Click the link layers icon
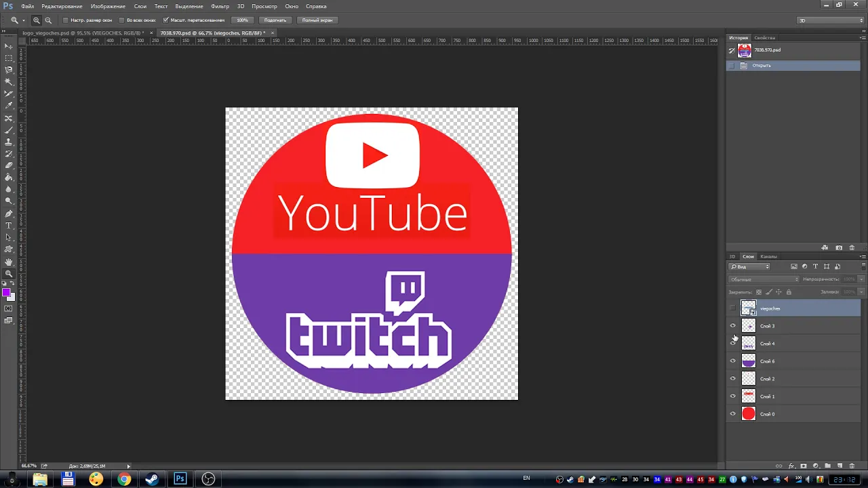Image resolution: width=868 pixels, height=488 pixels. click(778, 466)
